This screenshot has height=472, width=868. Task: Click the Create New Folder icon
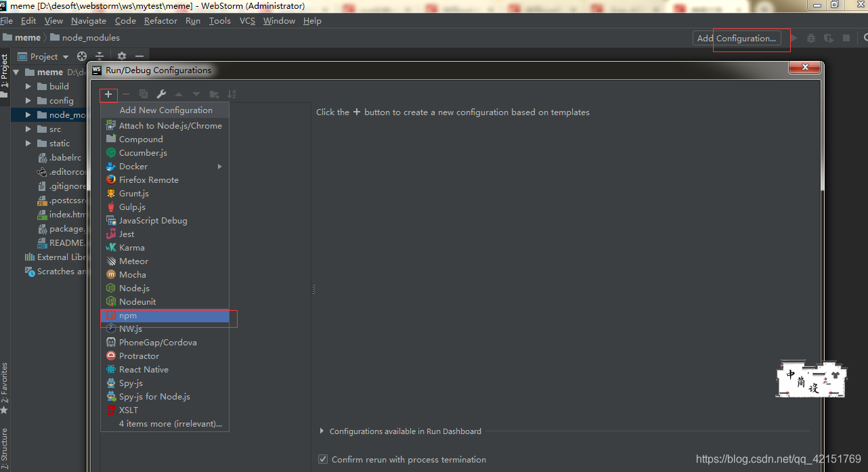tap(214, 94)
